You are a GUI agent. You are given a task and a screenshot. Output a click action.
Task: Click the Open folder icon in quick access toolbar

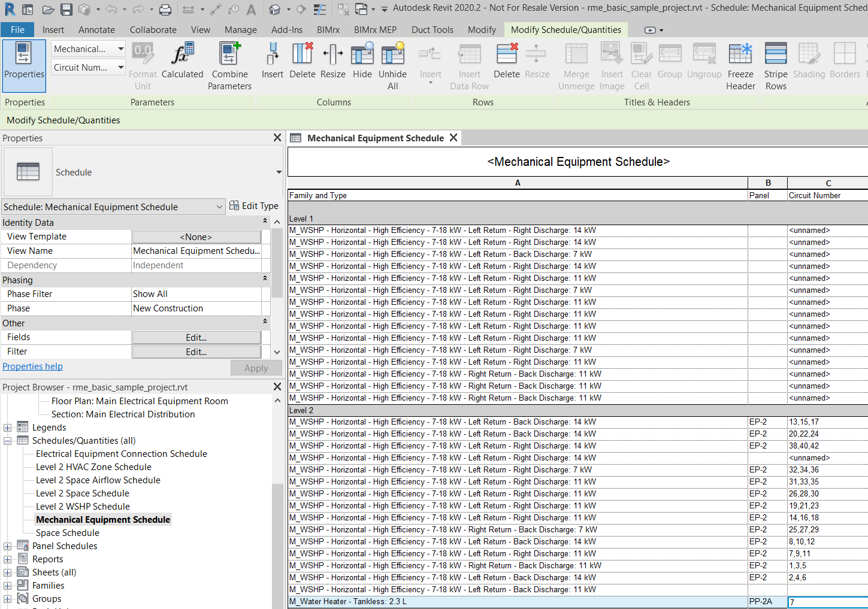[48, 10]
